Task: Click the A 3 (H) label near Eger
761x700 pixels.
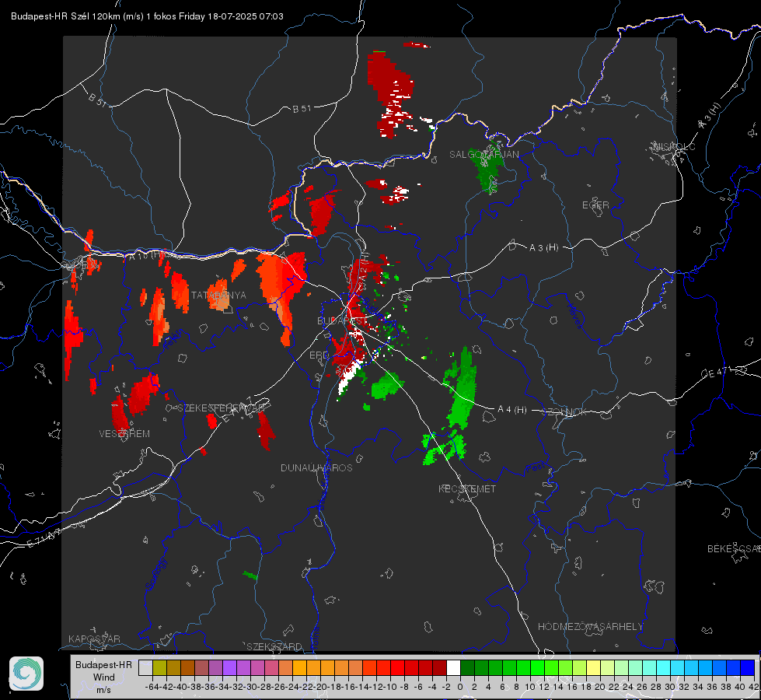Action: (x=543, y=248)
